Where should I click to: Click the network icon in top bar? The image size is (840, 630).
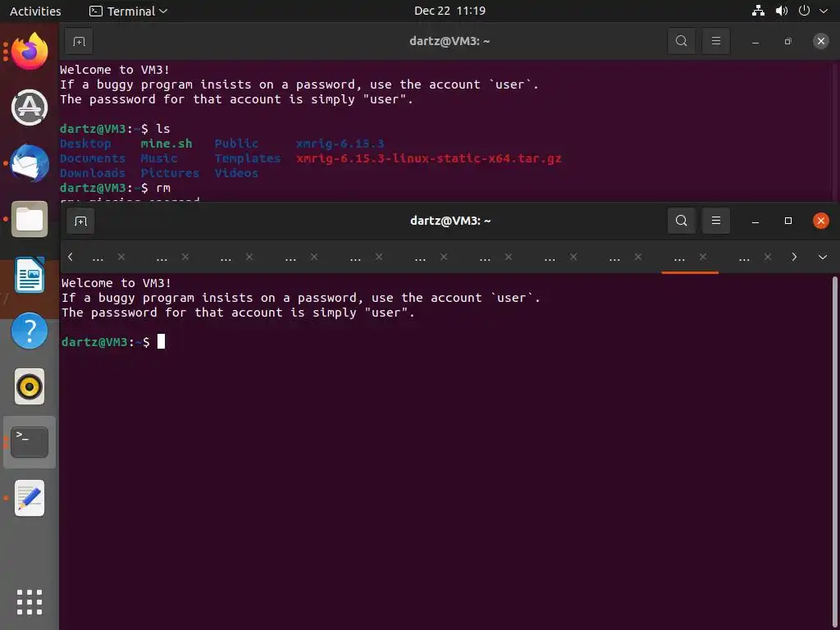click(758, 11)
